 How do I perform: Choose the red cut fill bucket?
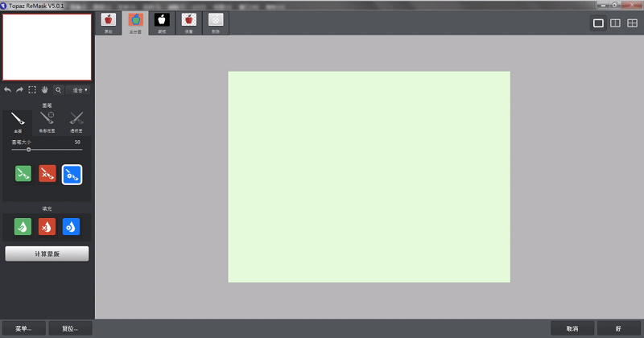click(x=47, y=227)
